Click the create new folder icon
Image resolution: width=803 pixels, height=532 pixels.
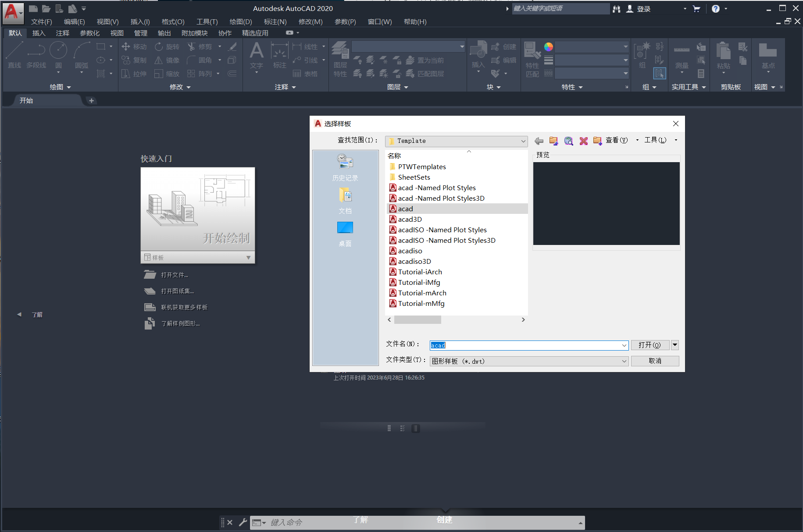pyautogui.click(x=597, y=141)
